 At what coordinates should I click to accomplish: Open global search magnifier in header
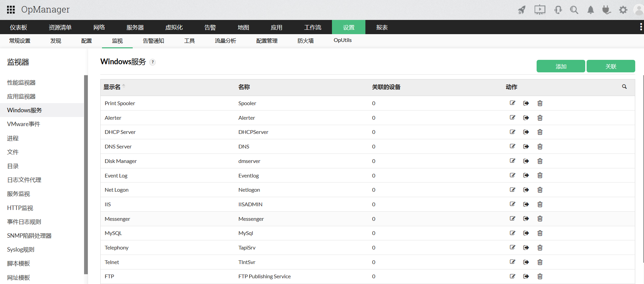click(x=574, y=10)
